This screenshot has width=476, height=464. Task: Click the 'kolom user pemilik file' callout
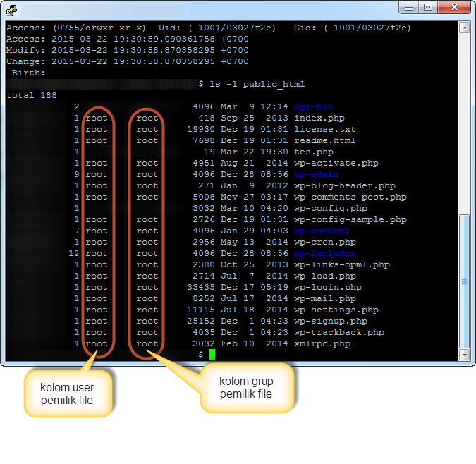[67, 395]
